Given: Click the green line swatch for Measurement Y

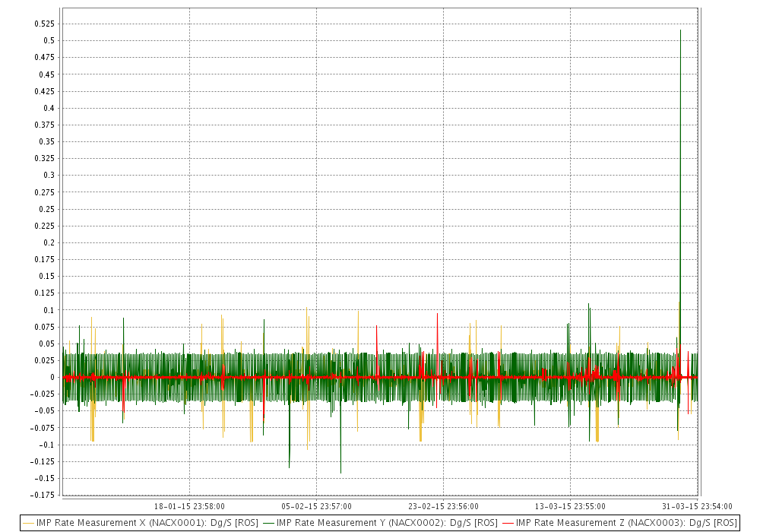Looking at the screenshot, I should (268, 524).
